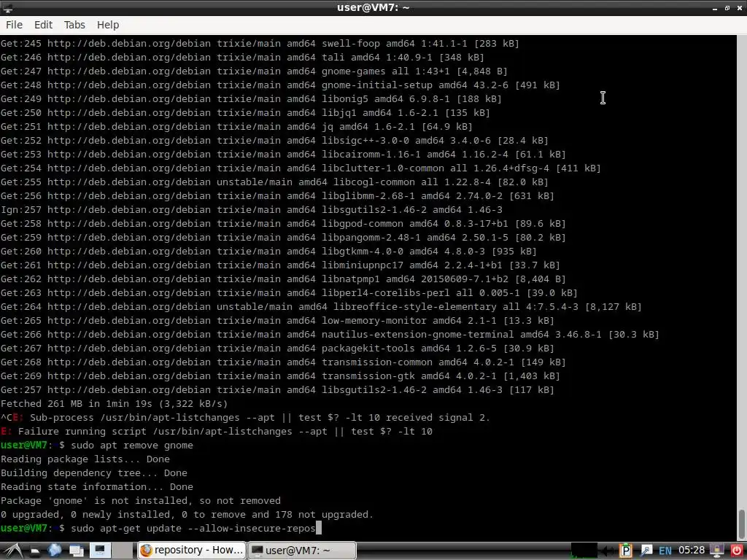
Task: Click 'Sub-process /usr/bin/apt-listchanges' error line
Action: (245, 418)
